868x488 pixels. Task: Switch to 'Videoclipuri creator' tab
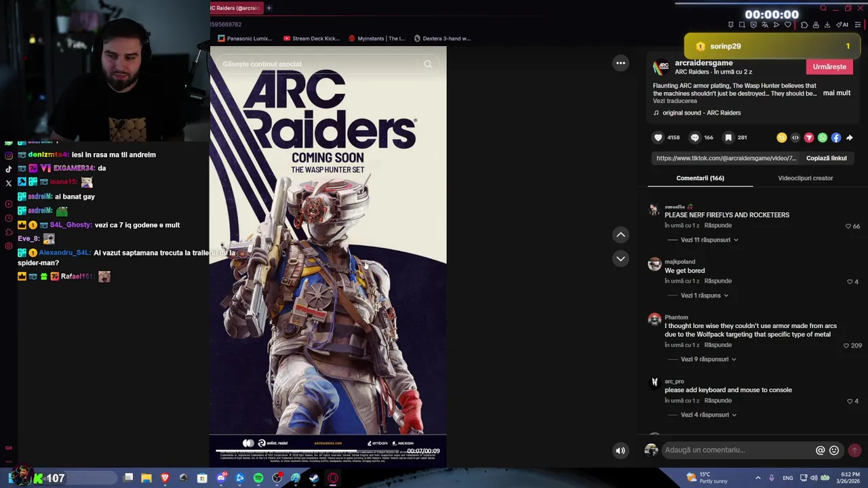pyautogui.click(x=805, y=178)
